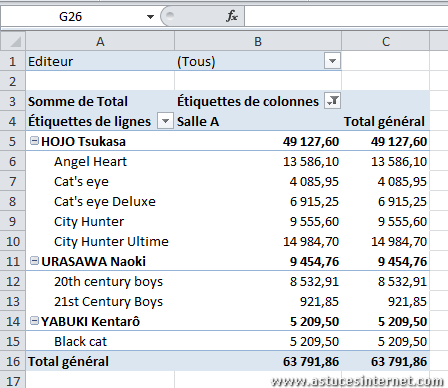Viewport: 448px width, 388px height.
Task: Click the Name Box showing G26
Action: (x=71, y=17)
